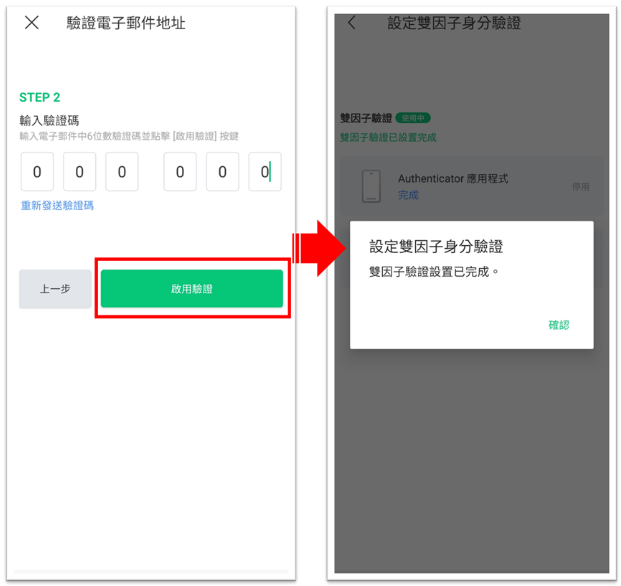Click the red arrow between screens

pos(319,248)
